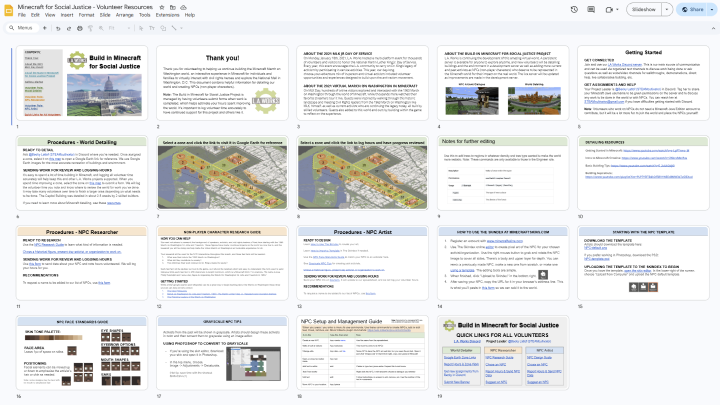Print the presentation

click(x=79, y=28)
